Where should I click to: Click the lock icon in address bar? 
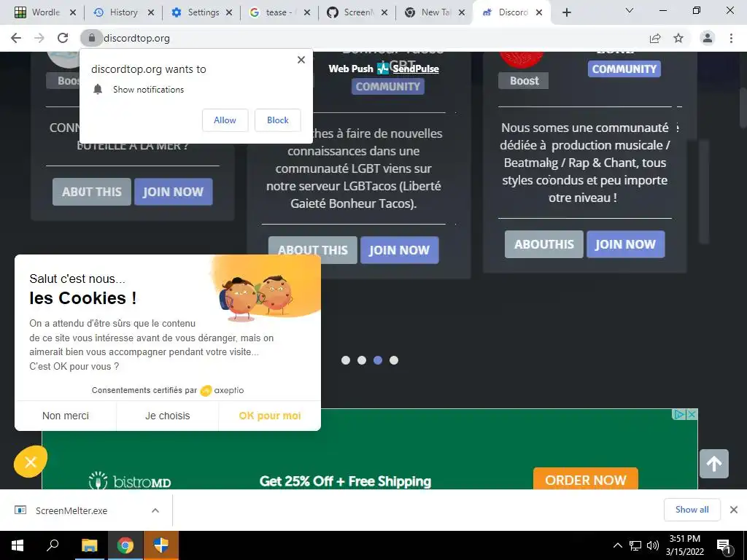point(91,38)
